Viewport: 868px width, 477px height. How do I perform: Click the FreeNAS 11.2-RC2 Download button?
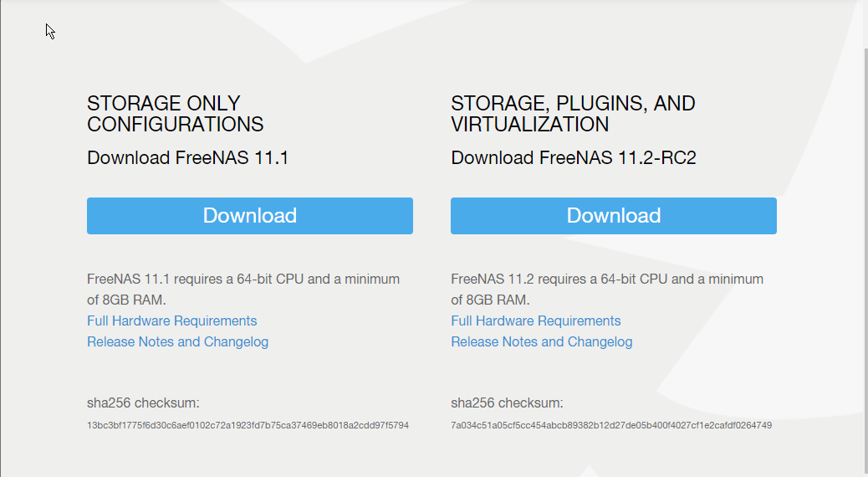pyautogui.click(x=613, y=216)
